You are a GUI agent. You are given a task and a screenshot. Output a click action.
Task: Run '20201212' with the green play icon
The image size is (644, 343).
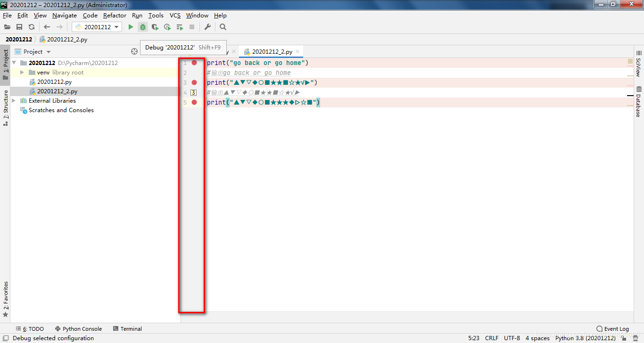click(131, 27)
